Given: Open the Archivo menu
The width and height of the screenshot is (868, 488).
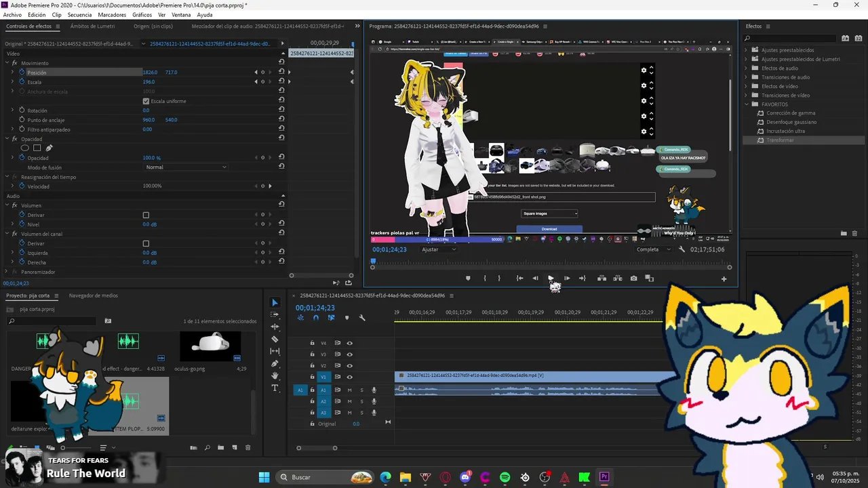Looking at the screenshot, I should (12, 14).
